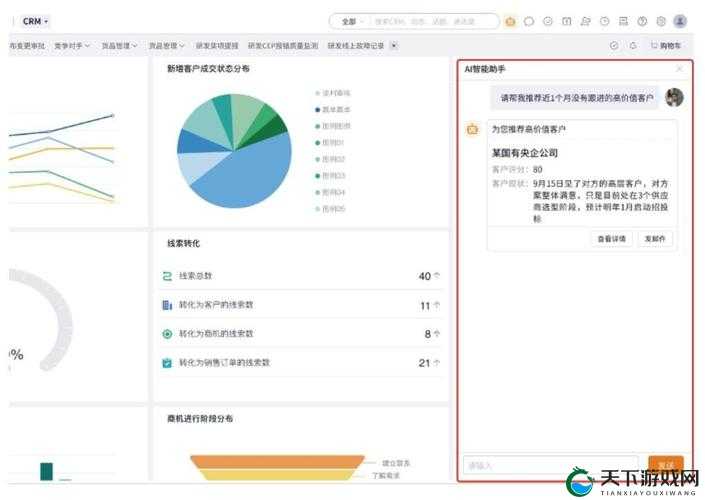Click the 转化为销售订单的线索数 clipboard icon
705x500 pixels.
(167, 363)
